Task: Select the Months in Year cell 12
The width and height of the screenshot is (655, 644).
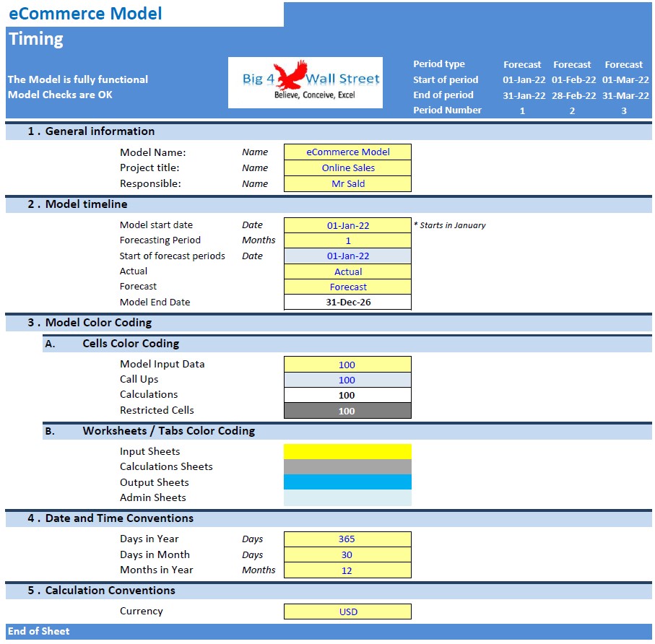Action: click(347, 570)
